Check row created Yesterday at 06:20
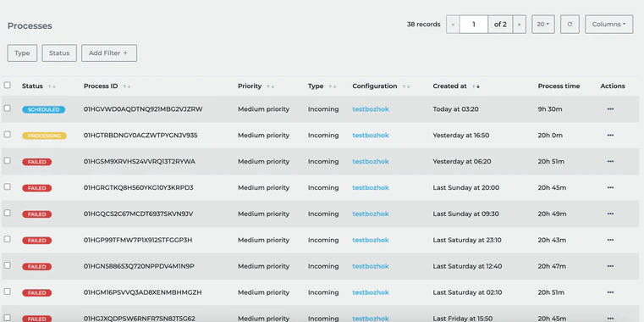The image size is (644, 322). (7, 160)
